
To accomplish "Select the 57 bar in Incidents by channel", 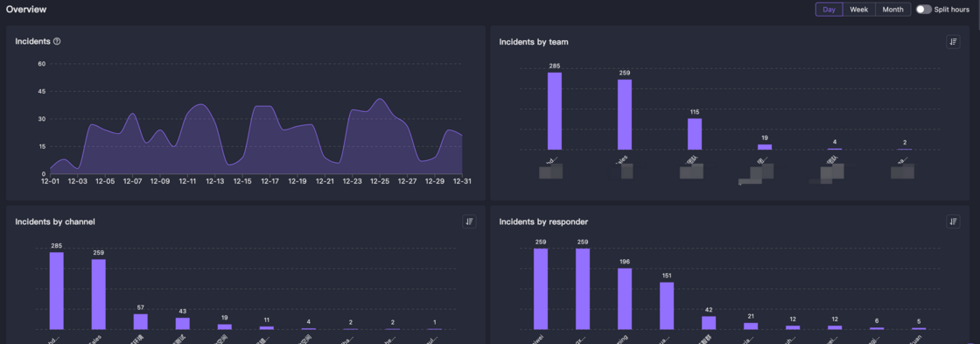I will click(x=141, y=321).
